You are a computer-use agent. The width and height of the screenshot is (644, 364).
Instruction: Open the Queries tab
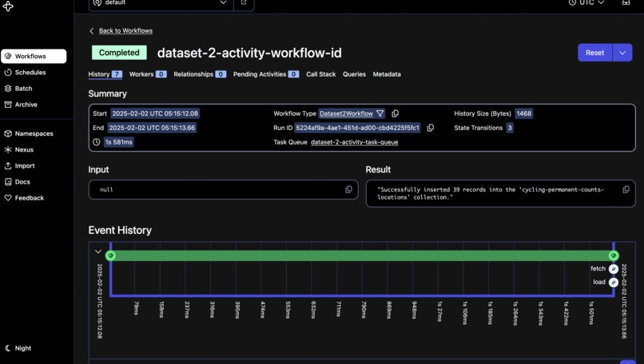click(354, 74)
